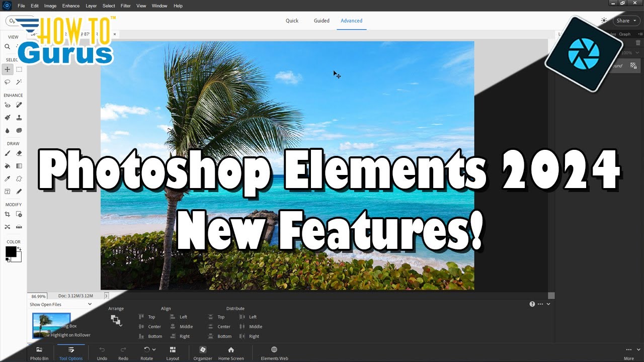Click the foreground black color swatch
This screenshot has height=362, width=644.
pyautogui.click(x=10, y=251)
